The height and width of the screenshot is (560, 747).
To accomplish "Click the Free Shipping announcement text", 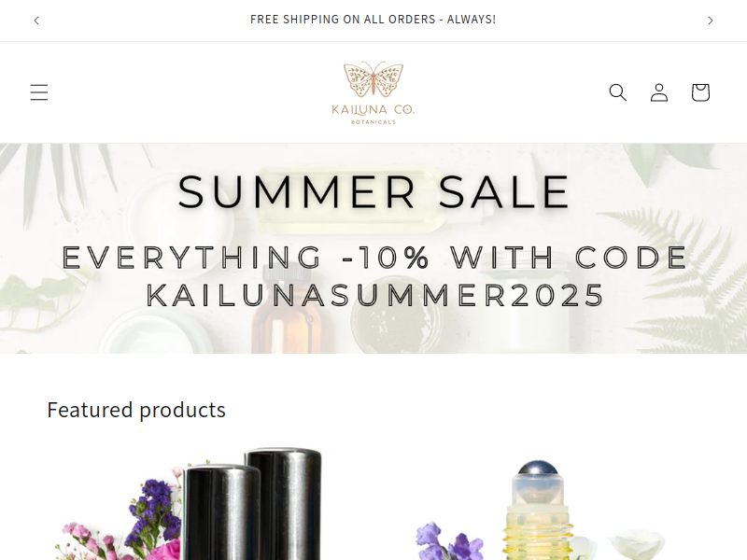I will (373, 20).
